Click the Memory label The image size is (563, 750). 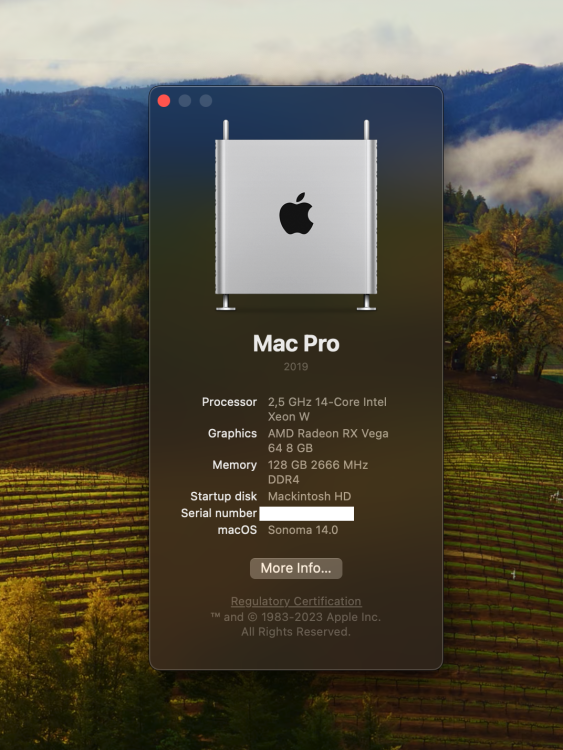234,465
